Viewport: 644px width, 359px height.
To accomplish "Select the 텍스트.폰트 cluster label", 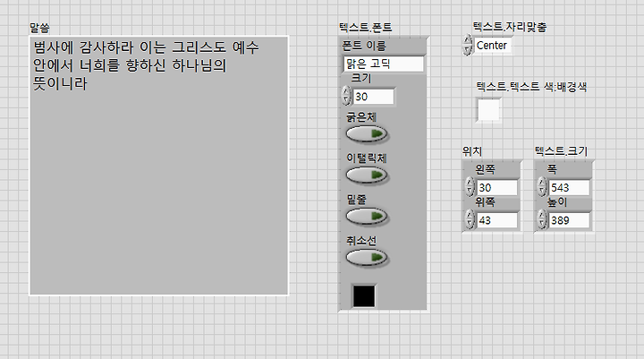I will [x=366, y=28].
